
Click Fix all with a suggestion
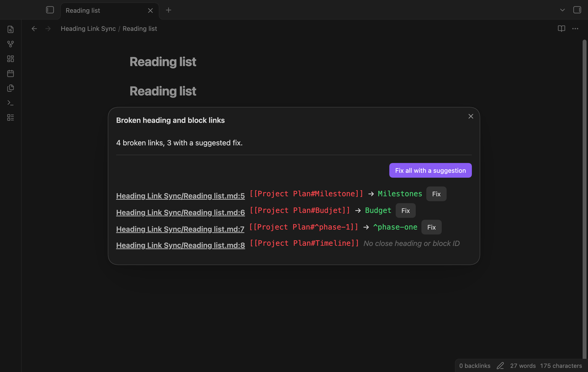coord(431,170)
